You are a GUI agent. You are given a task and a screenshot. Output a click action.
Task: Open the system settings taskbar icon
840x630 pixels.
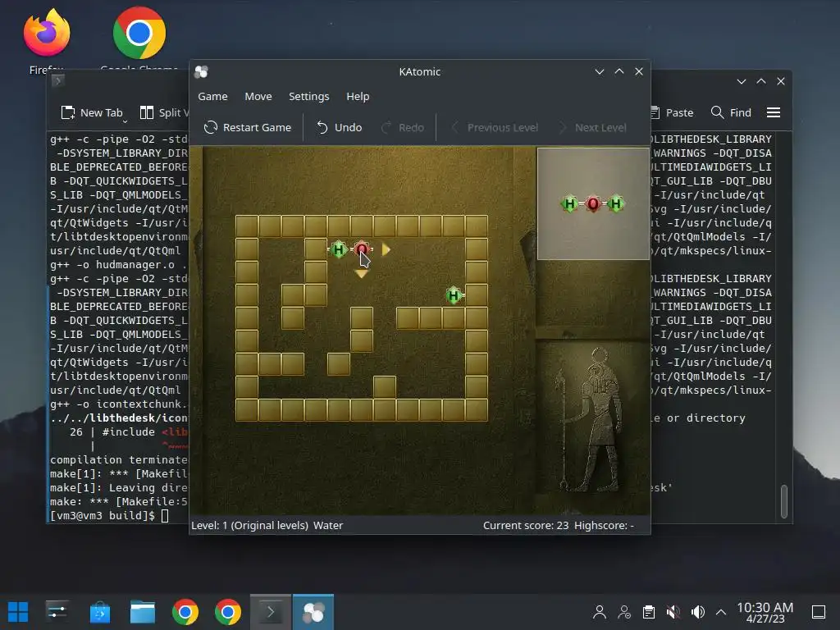pos(57,612)
